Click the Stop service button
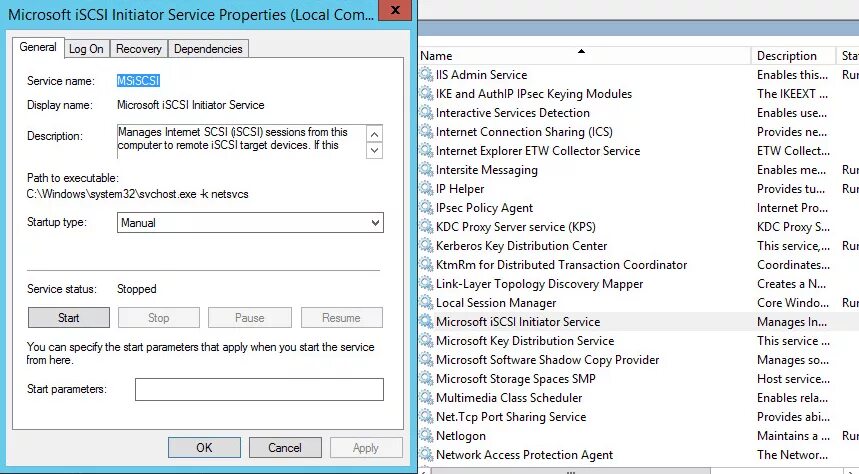 point(158,318)
